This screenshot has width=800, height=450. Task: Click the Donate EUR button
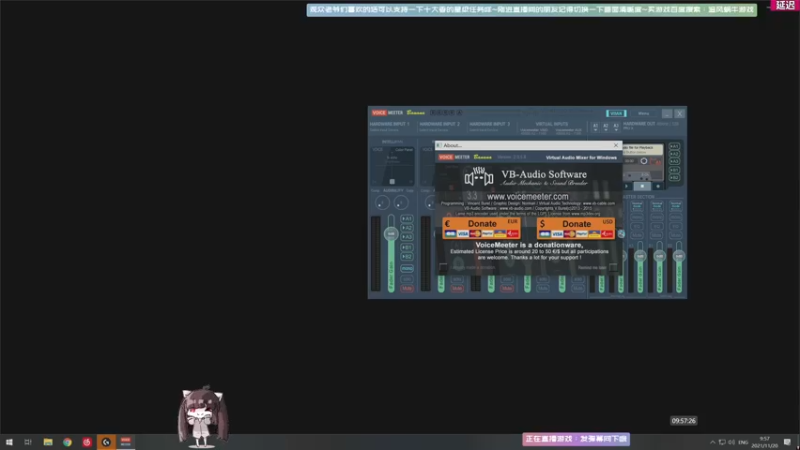(x=482, y=228)
